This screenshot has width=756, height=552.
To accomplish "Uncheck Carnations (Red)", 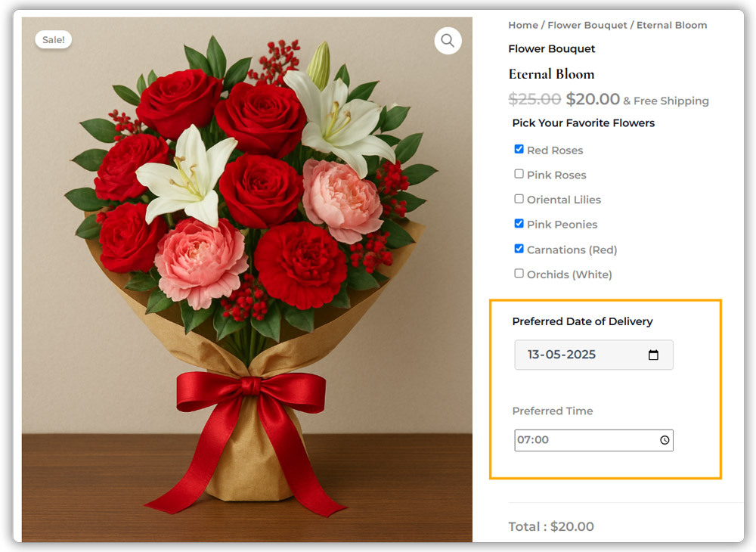I will 519,249.
